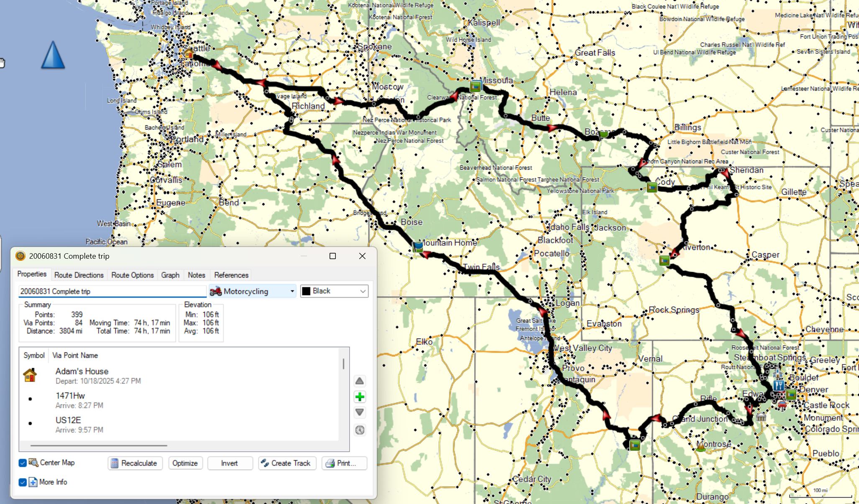Click the black color swatch
This screenshot has height=504, width=859.
tap(306, 291)
